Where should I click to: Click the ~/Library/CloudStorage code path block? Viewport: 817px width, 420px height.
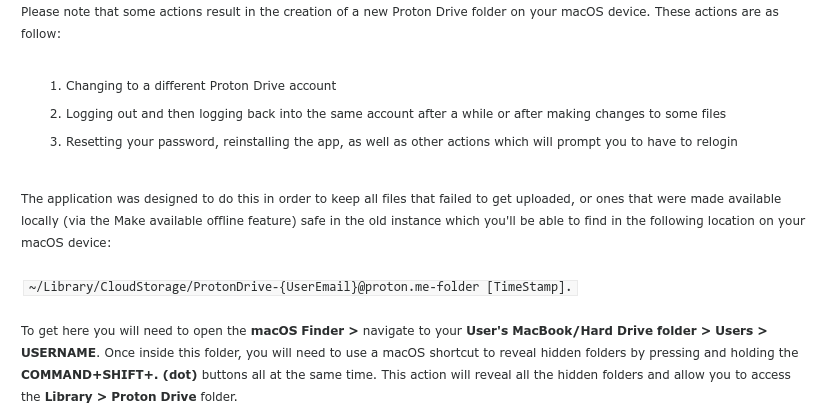tap(300, 287)
